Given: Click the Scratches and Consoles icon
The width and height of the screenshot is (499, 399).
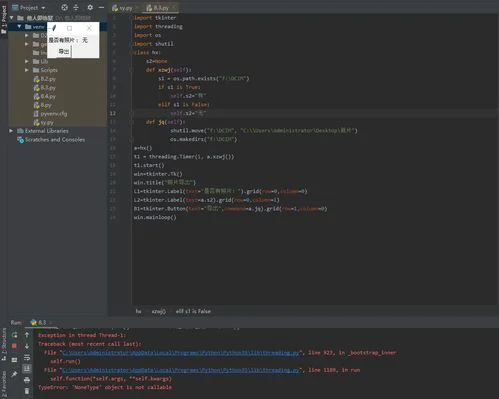Looking at the screenshot, I should coord(20,140).
